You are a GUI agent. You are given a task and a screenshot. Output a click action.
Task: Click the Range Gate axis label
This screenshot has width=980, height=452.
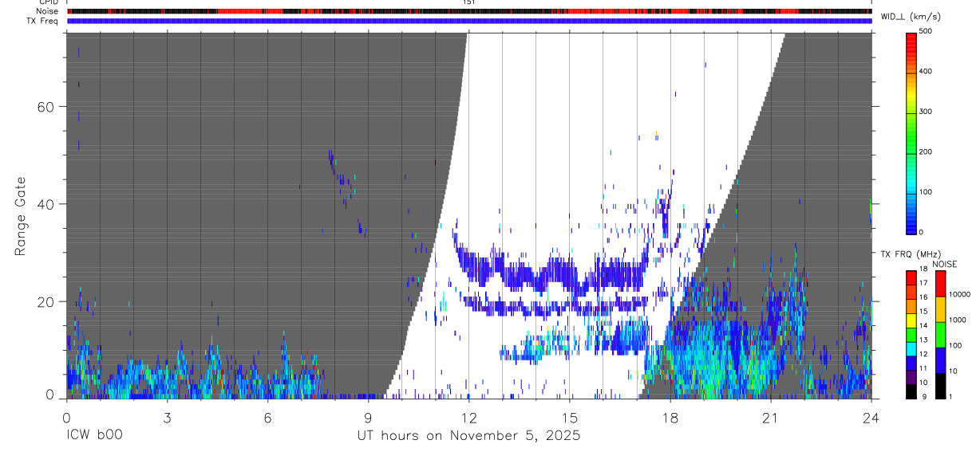pos(21,216)
